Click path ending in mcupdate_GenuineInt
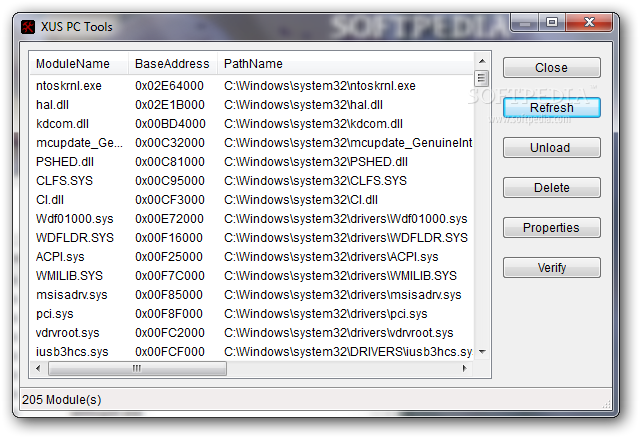This screenshot has width=640, height=438. pos(348,143)
